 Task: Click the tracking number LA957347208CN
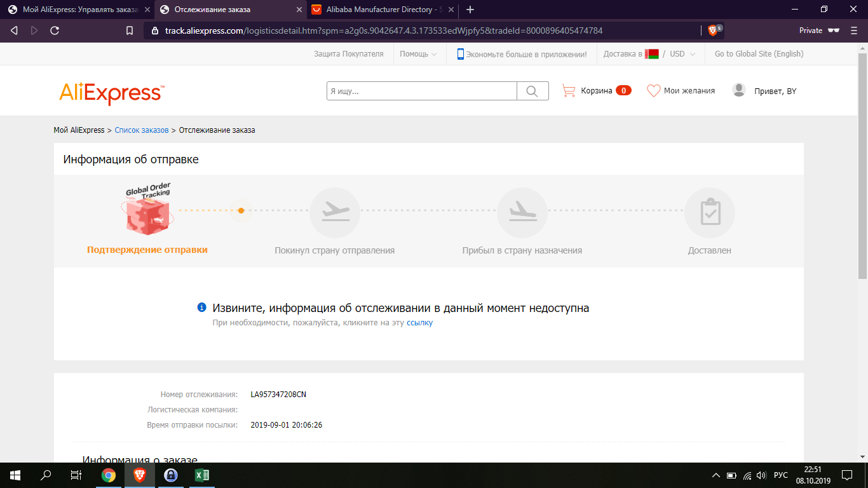pos(278,395)
